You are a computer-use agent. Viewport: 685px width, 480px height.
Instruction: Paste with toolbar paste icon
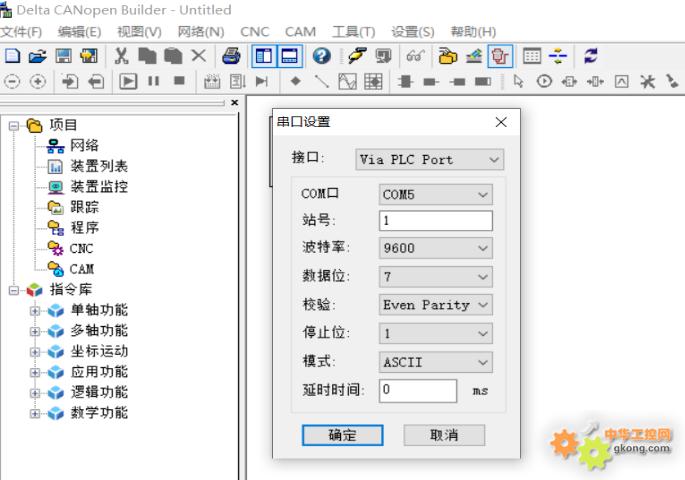point(173,56)
